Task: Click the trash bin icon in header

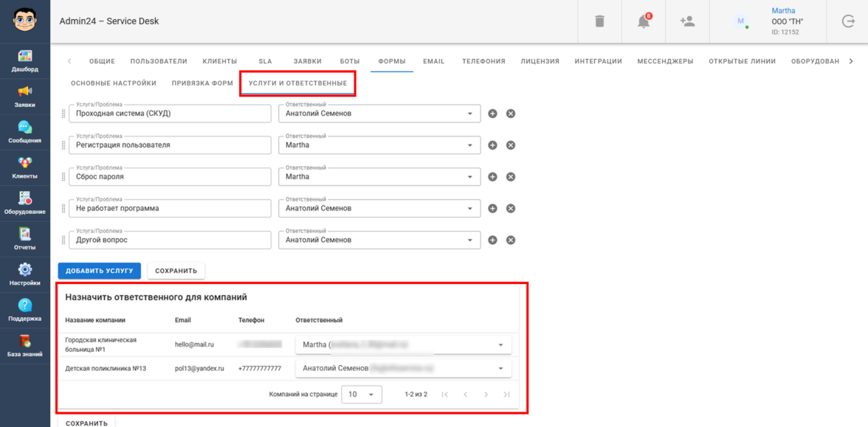Action: click(x=600, y=21)
